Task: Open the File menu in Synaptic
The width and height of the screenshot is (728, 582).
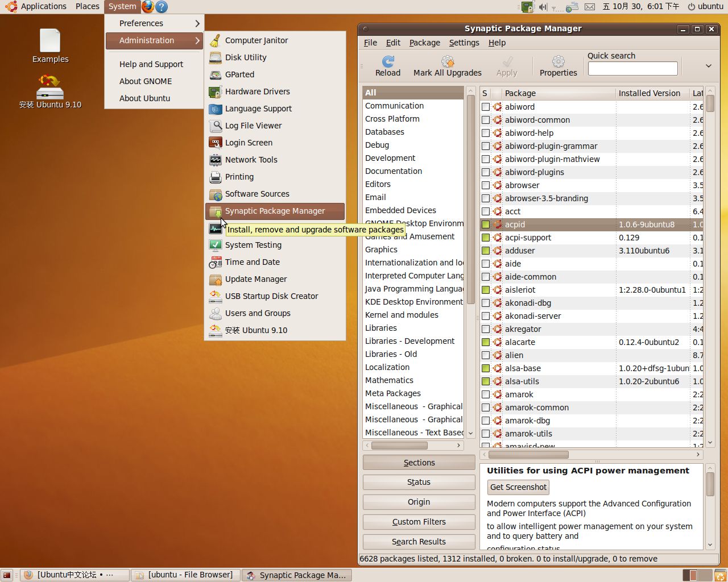Action: point(370,43)
